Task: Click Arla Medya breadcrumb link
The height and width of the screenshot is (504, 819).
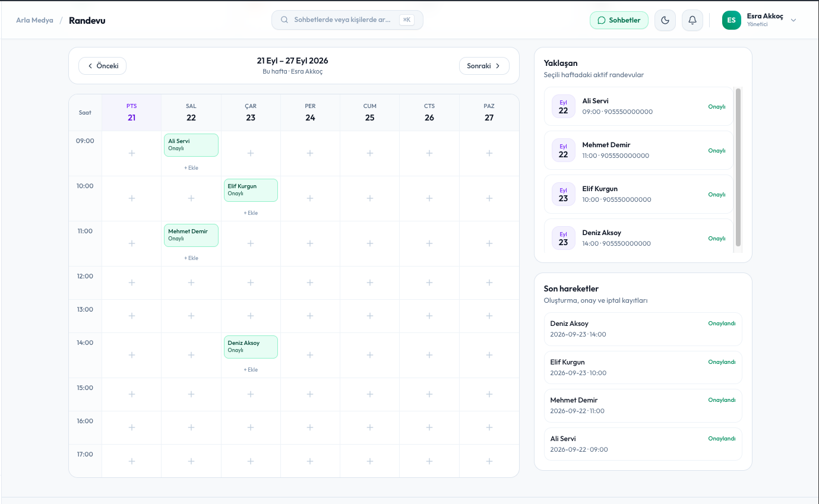Action: (34, 20)
